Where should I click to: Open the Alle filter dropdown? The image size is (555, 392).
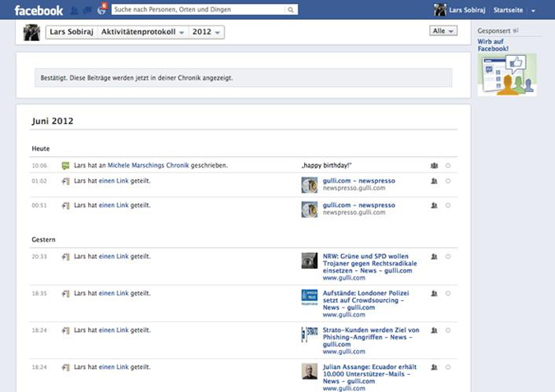click(443, 30)
